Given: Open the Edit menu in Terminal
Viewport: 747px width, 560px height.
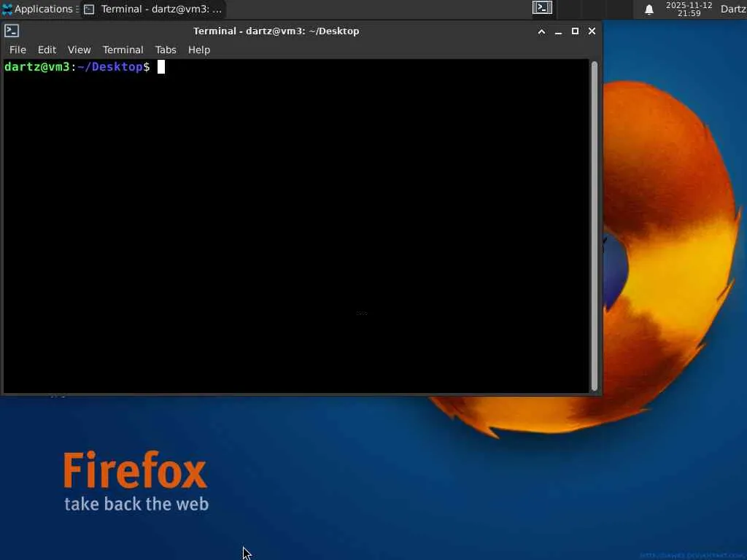Looking at the screenshot, I should (x=47, y=50).
